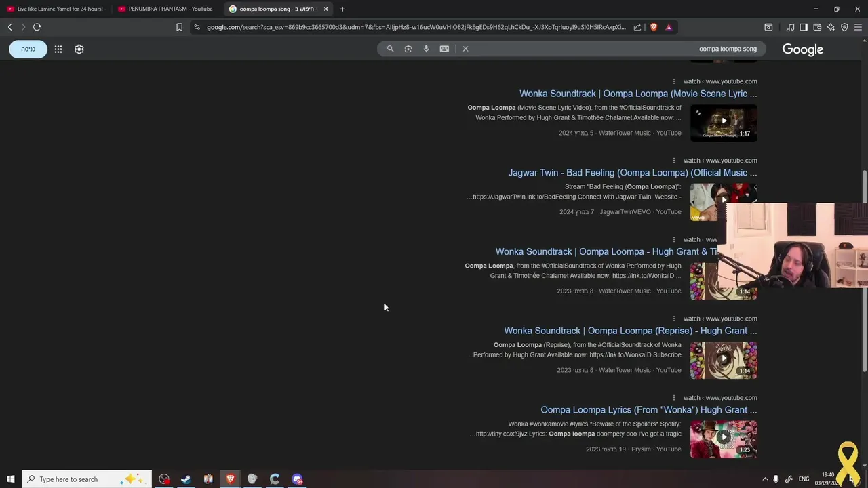Open 'Oompa Loompa (Reprise) - Hugh Grant' result
The width and height of the screenshot is (868, 488).
tap(631, 331)
